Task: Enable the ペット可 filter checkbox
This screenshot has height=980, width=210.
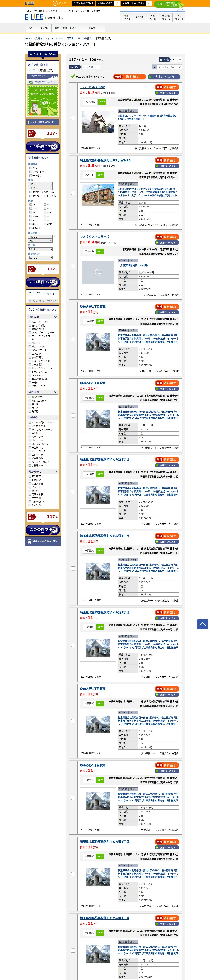Action: point(30,487)
